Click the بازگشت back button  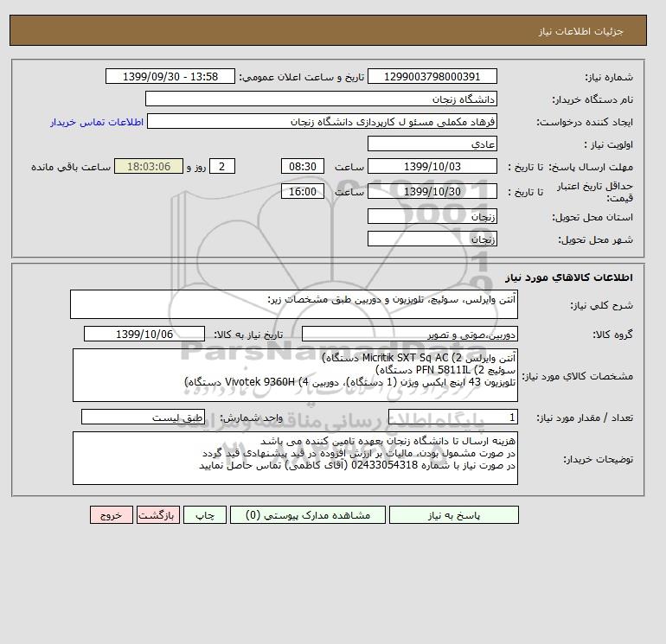tap(158, 515)
